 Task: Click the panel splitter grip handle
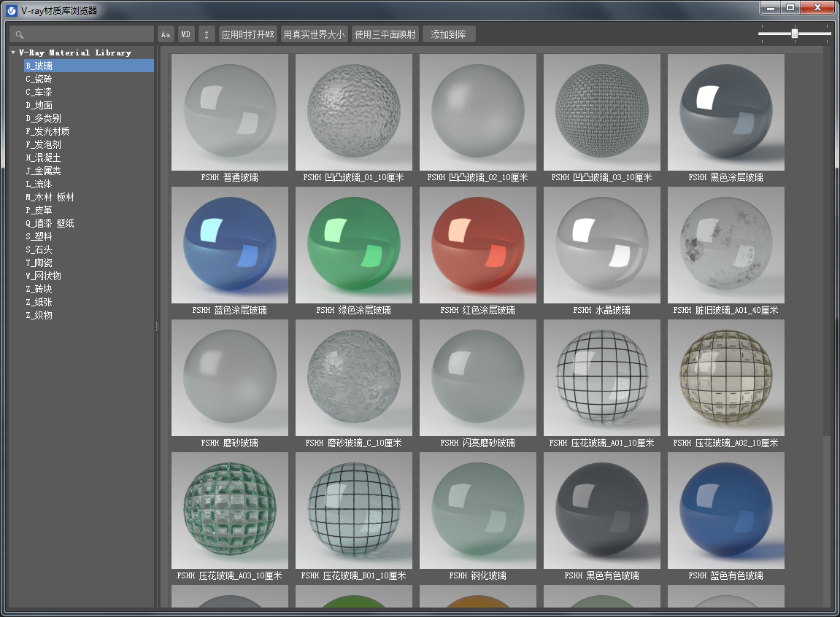click(157, 326)
